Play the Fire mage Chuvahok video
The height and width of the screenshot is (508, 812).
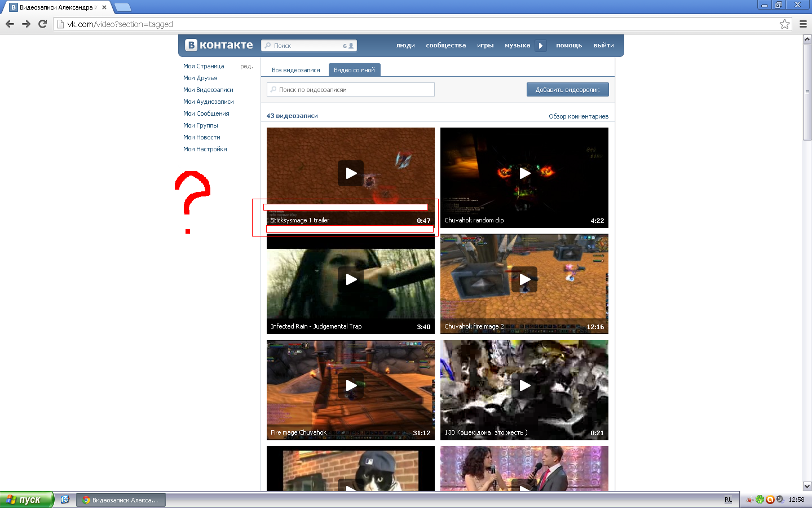point(351,386)
